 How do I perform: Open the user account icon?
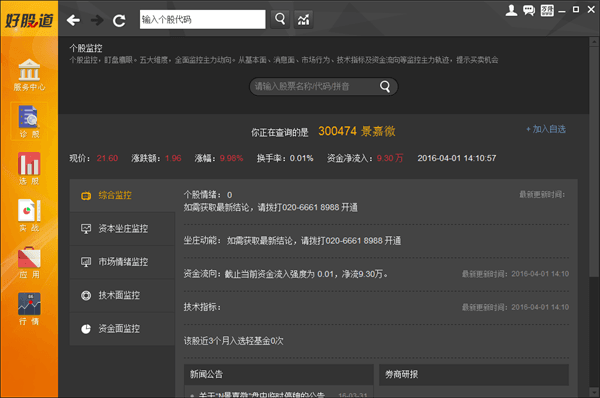coord(511,10)
